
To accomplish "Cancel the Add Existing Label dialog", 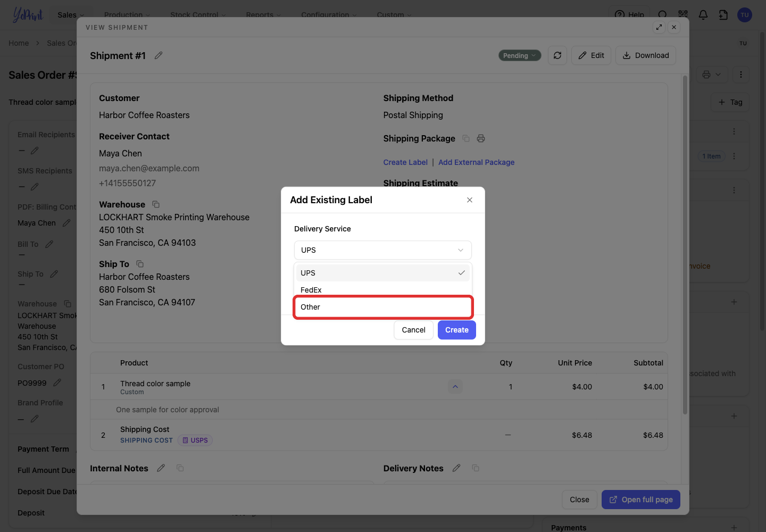I will (414, 330).
